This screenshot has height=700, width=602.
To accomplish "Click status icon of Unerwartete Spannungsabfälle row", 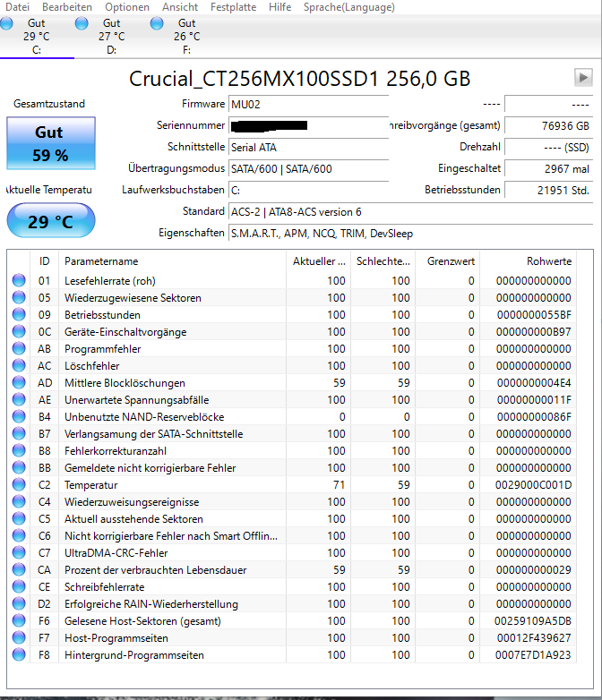I will pyautogui.click(x=19, y=399).
